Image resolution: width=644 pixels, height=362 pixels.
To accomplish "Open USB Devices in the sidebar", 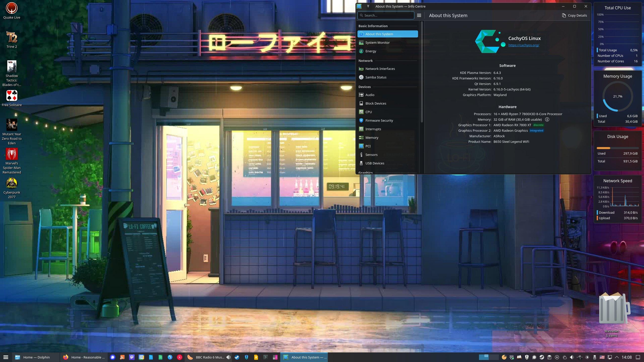I will click(x=388, y=163).
